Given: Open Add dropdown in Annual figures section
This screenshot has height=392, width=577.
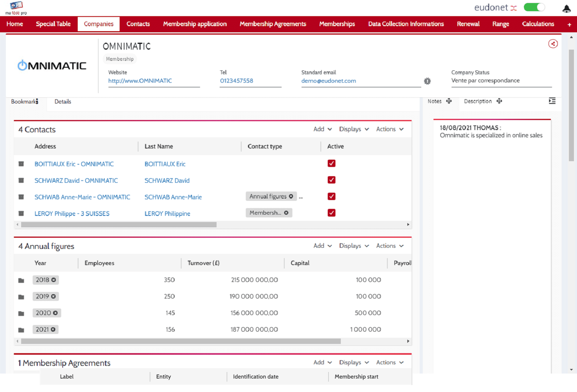Looking at the screenshot, I should (x=322, y=246).
